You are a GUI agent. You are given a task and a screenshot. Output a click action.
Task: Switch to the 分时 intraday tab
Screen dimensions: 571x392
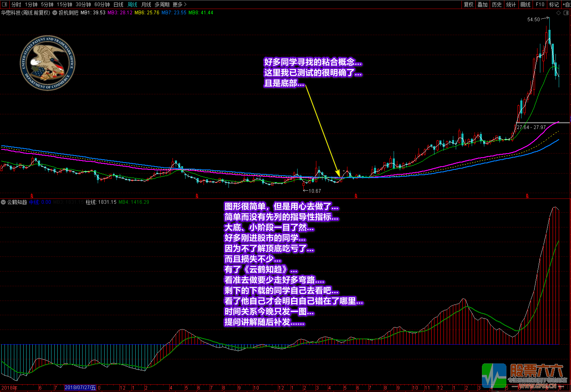pos(16,4)
